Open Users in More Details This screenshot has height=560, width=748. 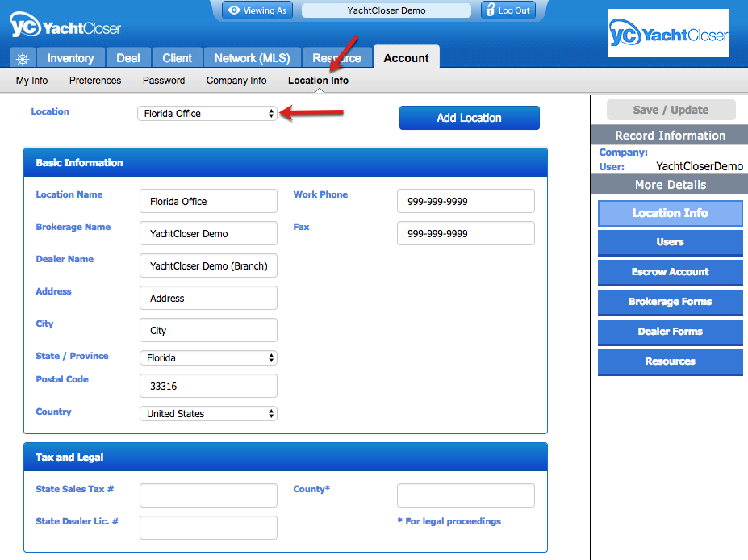(671, 242)
